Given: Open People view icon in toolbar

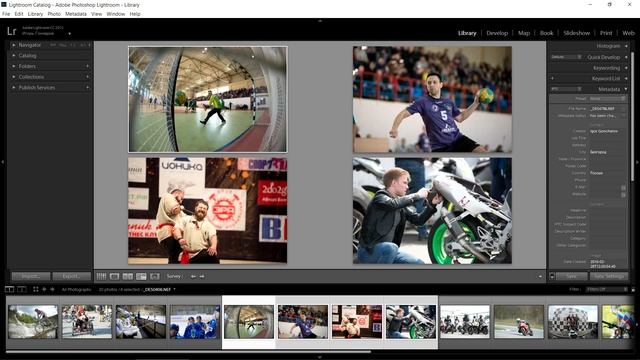Looking at the screenshot, I should coord(155,276).
